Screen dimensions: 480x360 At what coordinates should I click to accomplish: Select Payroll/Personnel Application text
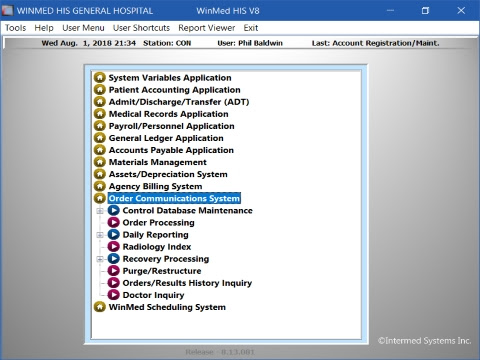[172, 126]
